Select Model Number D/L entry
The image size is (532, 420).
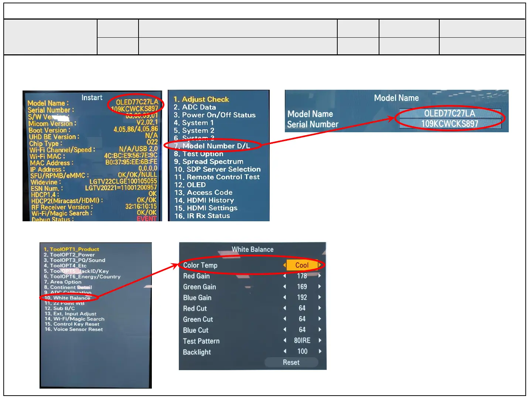212,146
